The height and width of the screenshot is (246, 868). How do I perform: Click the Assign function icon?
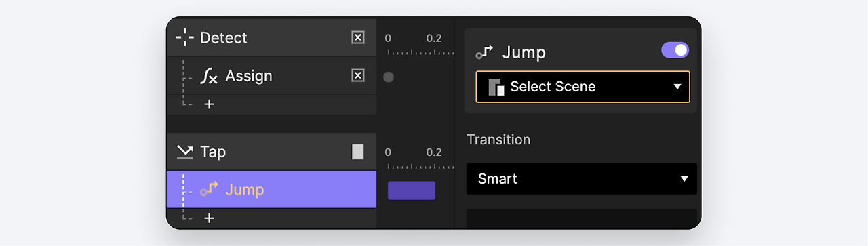(209, 76)
